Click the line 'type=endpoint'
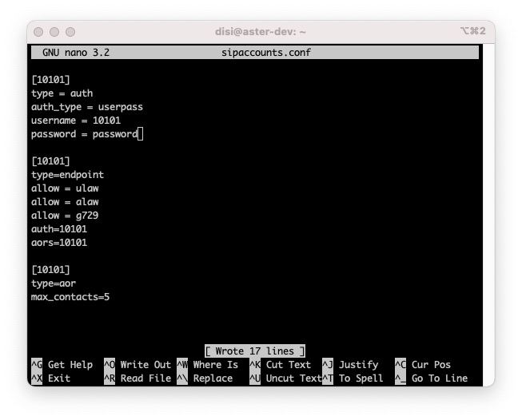 click(68, 175)
